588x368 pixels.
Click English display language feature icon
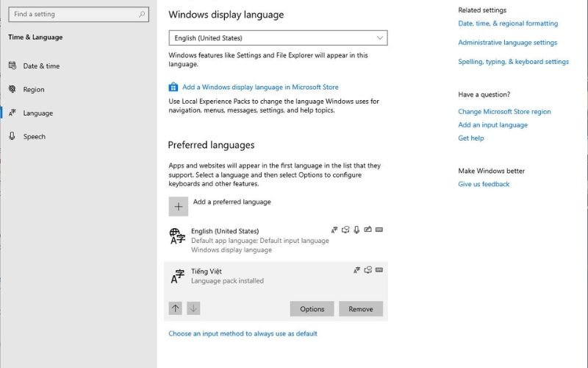pyautogui.click(x=334, y=230)
